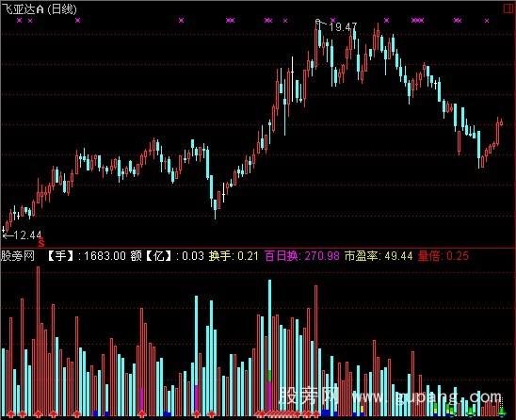
Task: Click the 【手】: 1683.00 volume value
Action: (87, 256)
